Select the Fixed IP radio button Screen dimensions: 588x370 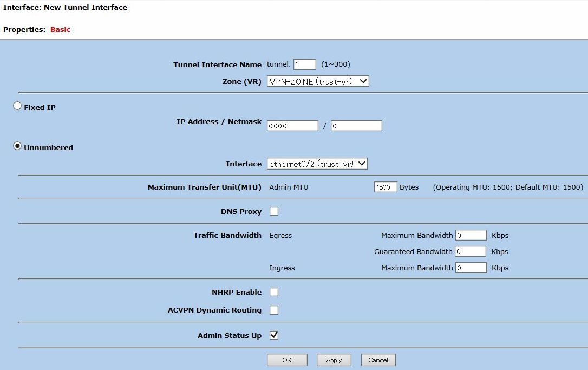tap(17, 107)
